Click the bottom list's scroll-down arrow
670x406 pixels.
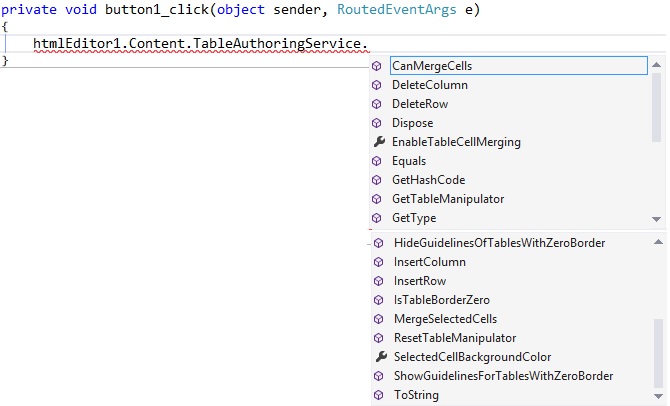point(657,395)
